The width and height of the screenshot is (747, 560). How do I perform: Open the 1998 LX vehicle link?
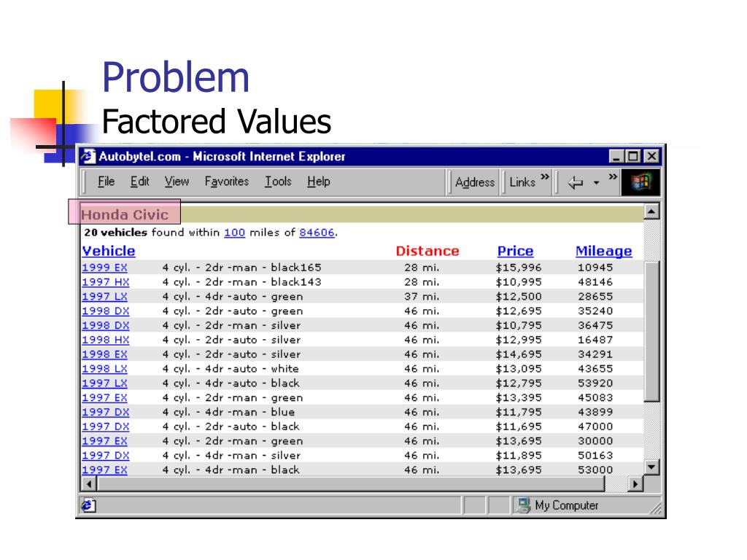click(x=104, y=368)
